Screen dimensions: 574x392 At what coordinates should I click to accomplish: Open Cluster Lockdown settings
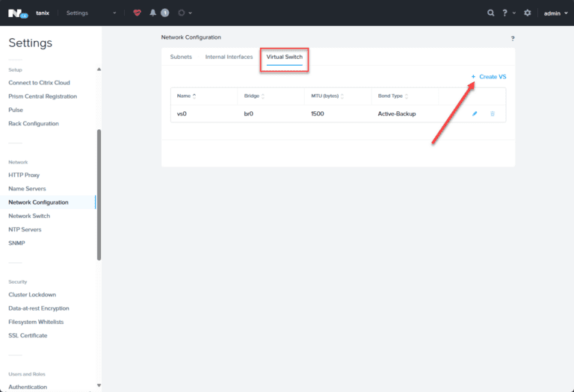tap(32, 295)
